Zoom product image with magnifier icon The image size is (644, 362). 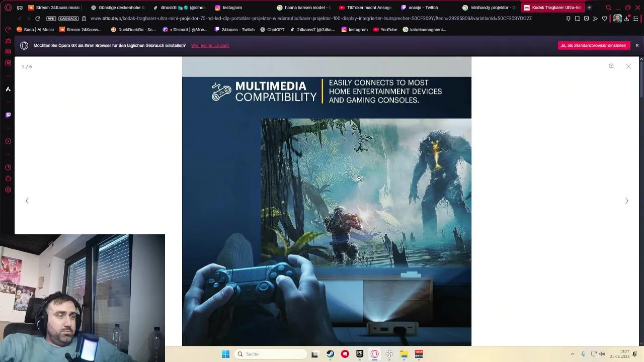[611, 66]
